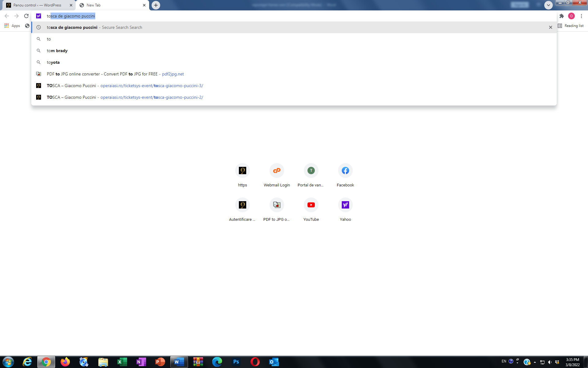This screenshot has width=588, height=368.
Task: Open the pink profile avatar
Action: tap(571, 16)
